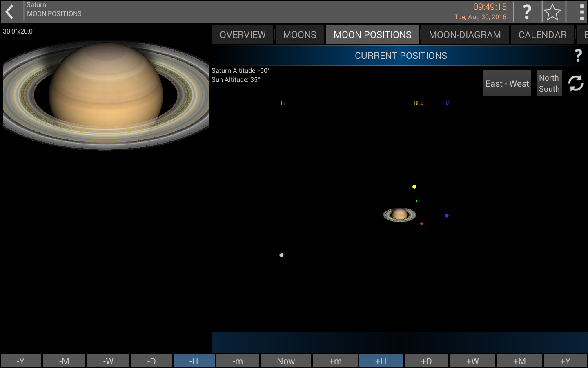Step back one day with -D

point(151,361)
